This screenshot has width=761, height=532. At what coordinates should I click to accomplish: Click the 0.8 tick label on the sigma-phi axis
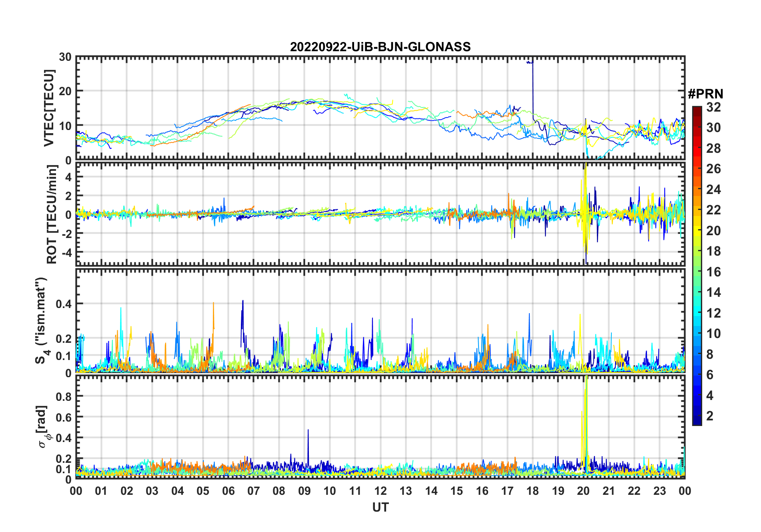pos(63,396)
